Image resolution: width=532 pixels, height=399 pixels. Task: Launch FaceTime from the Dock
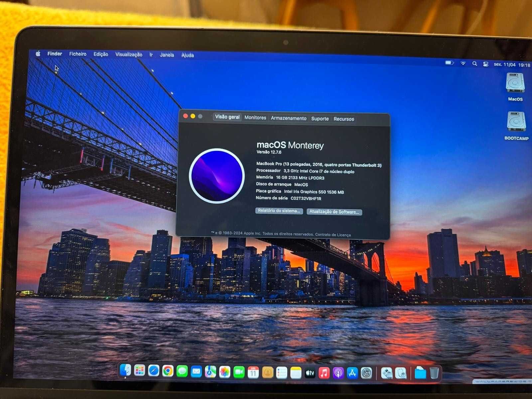pyautogui.click(x=239, y=372)
